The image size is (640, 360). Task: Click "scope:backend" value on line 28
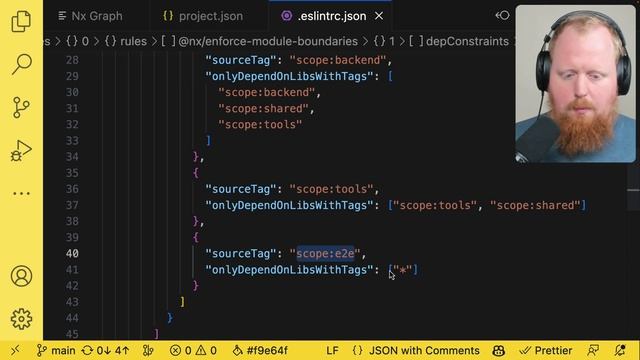(x=338, y=60)
